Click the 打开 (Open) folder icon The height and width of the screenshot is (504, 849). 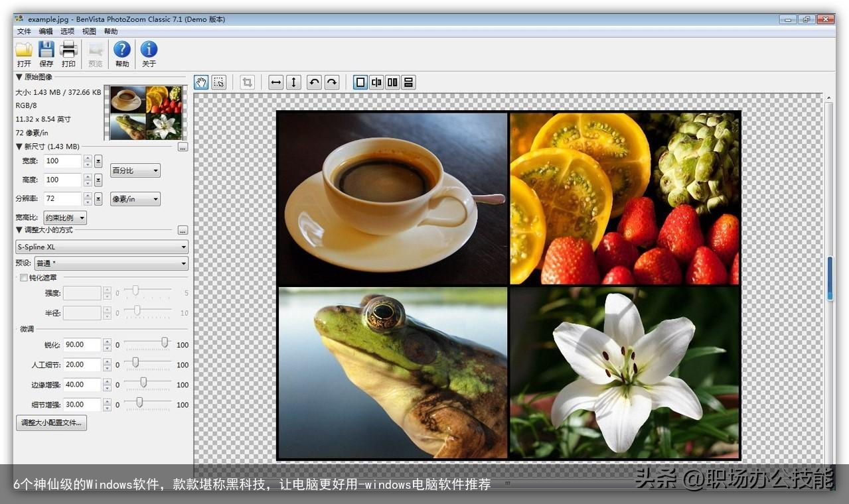click(24, 50)
